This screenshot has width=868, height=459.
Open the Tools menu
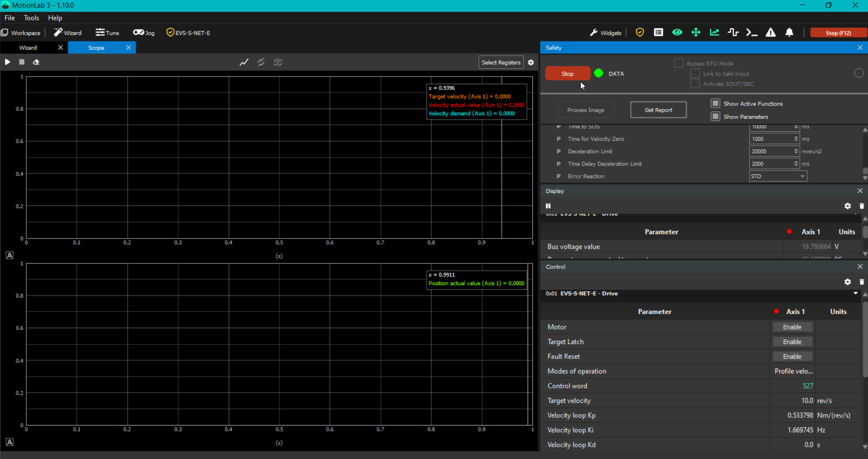point(31,18)
